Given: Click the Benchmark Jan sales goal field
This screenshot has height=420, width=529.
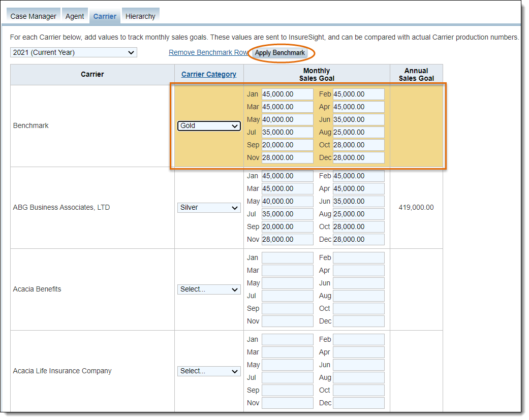Looking at the screenshot, I should click(287, 94).
